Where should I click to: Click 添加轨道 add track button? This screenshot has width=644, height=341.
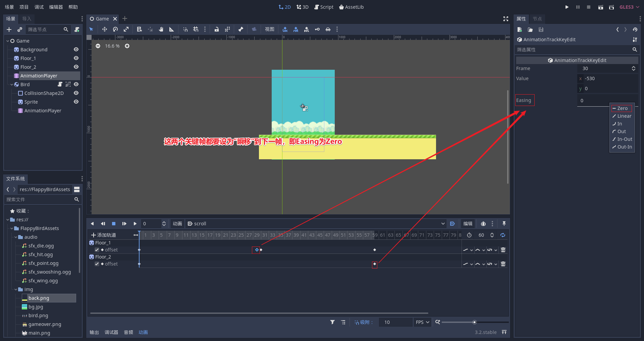coord(104,235)
